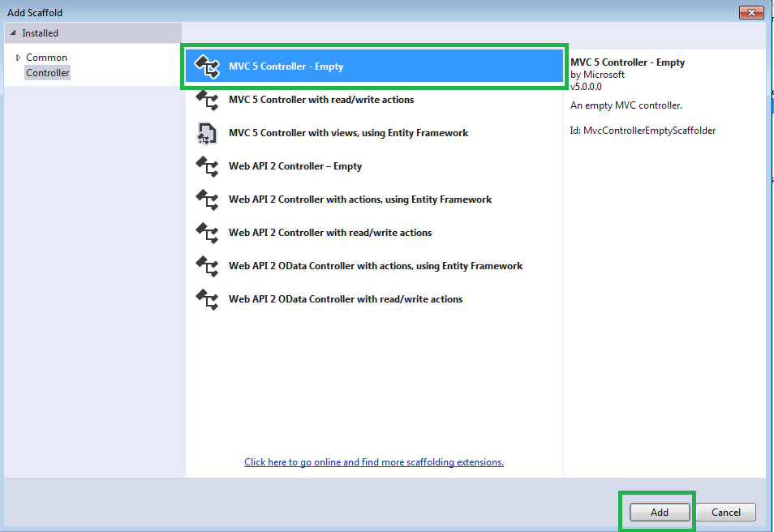The height and width of the screenshot is (532, 774).
Task: Click the version v5.0.0.0 text
Action: pos(586,87)
